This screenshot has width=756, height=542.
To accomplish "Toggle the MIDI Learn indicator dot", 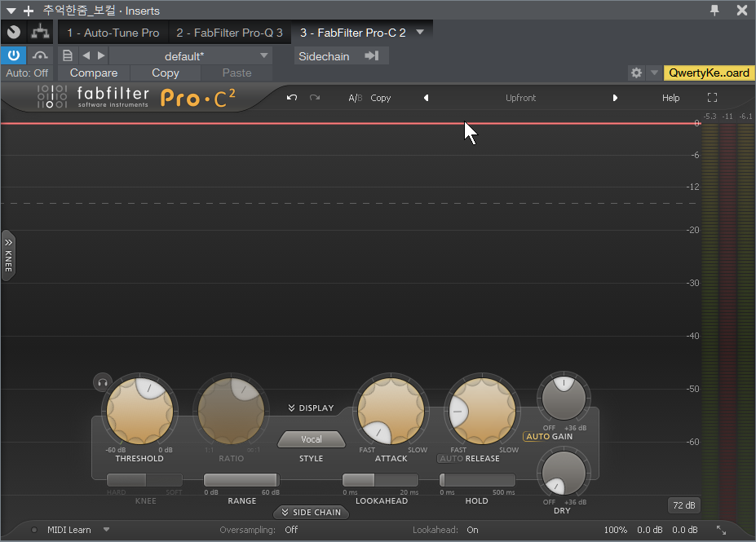I will point(34,530).
